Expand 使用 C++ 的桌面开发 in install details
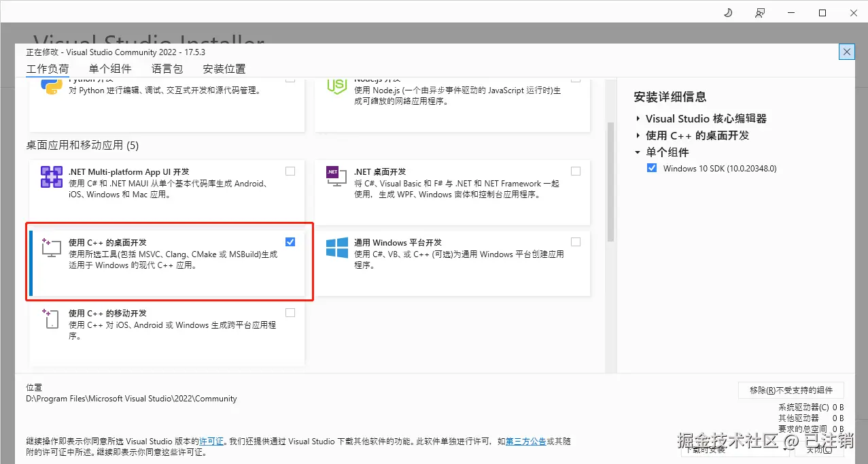The image size is (868, 464). point(638,136)
